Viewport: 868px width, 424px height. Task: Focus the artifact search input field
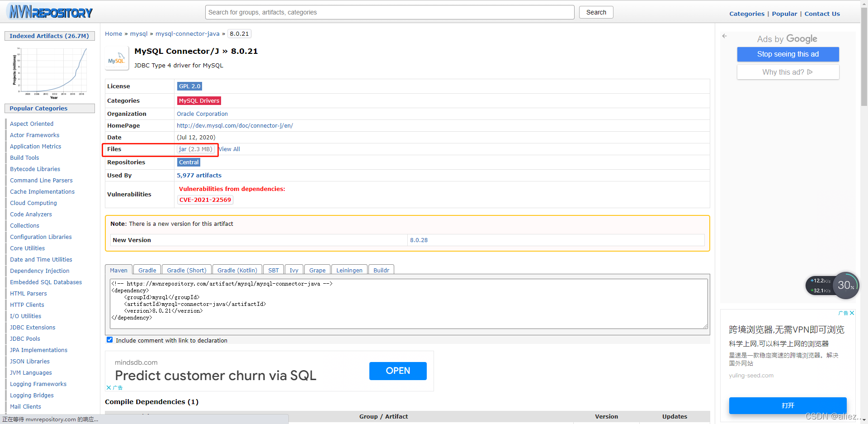(x=390, y=12)
